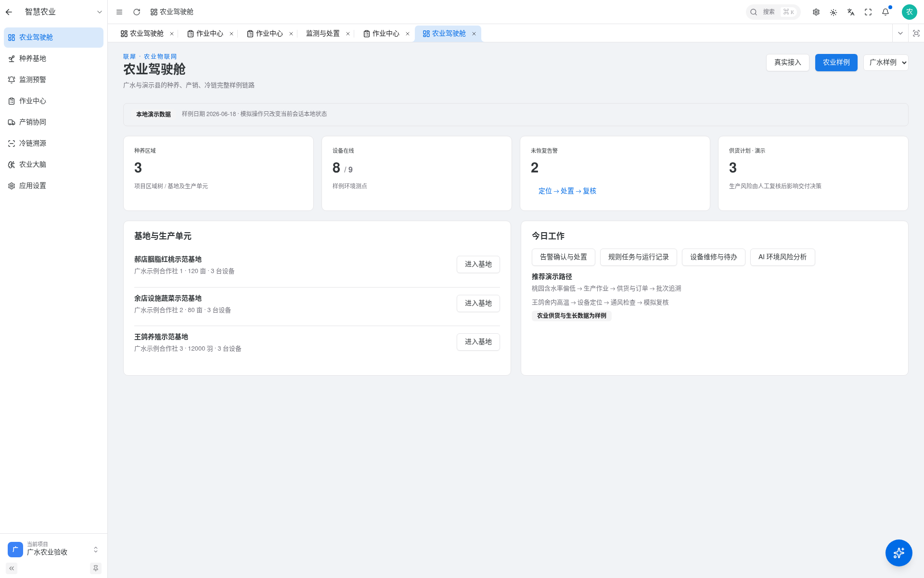Enter fullscreen with the expand icon
Viewport: 924px width, 578px height.
click(868, 12)
